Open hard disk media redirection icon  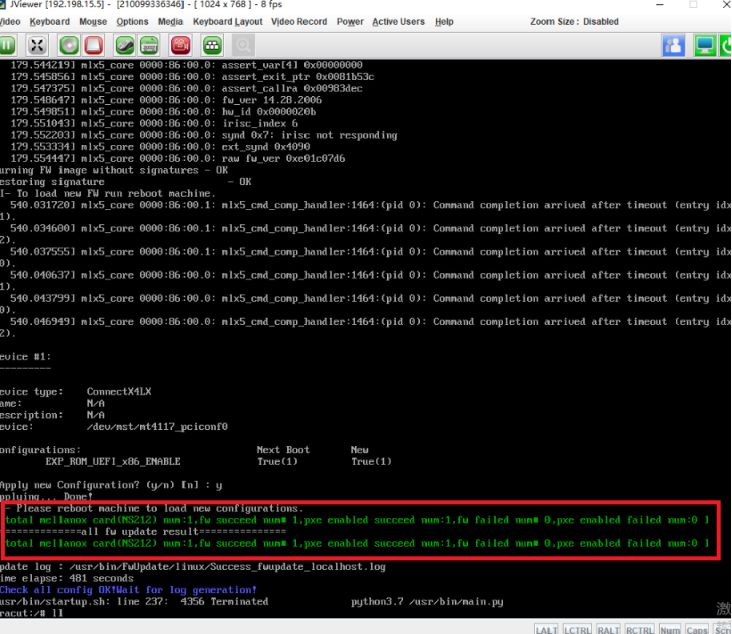tap(94, 45)
